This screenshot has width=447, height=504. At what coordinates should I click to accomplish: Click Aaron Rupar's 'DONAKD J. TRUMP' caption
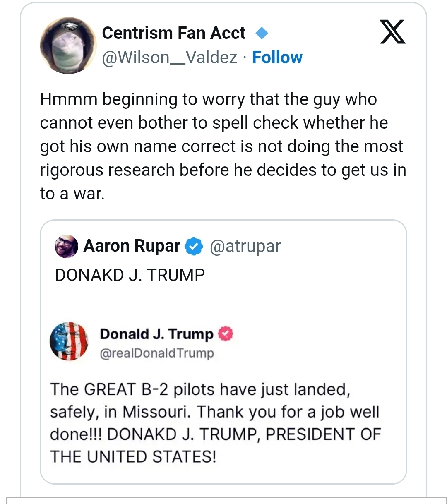click(x=130, y=275)
